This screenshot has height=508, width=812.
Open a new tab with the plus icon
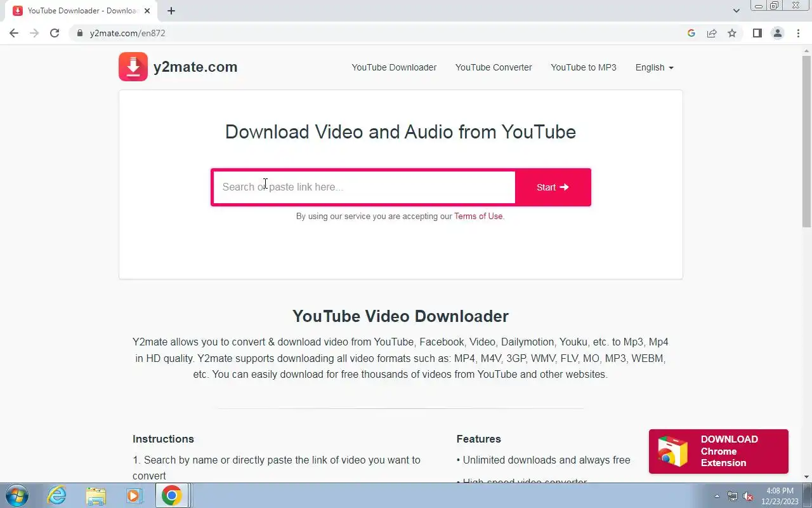(x=171, y=11)
